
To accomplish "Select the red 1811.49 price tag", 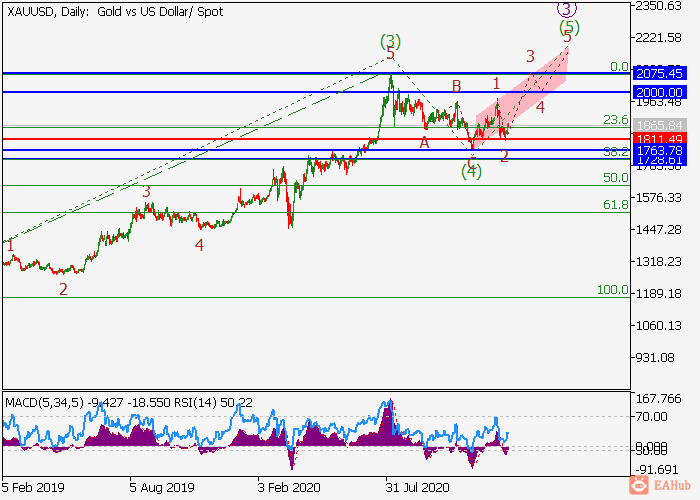I will click(x=659, y=139).
